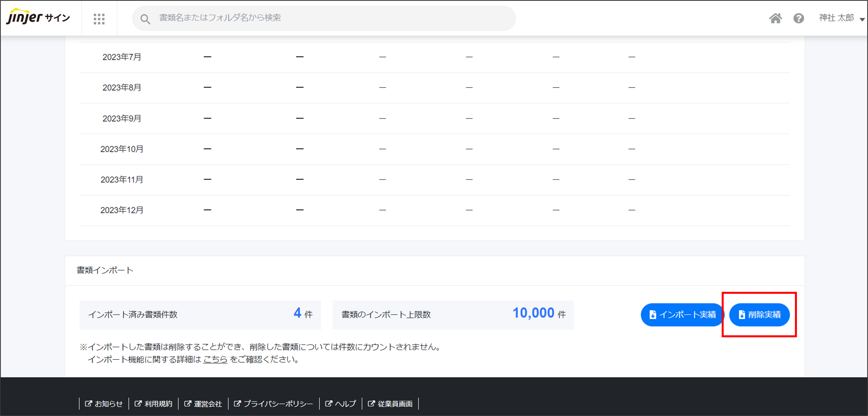868x416 pixels.
Task: Select the 2023年12月 table row
Action: tap(122, 210)
